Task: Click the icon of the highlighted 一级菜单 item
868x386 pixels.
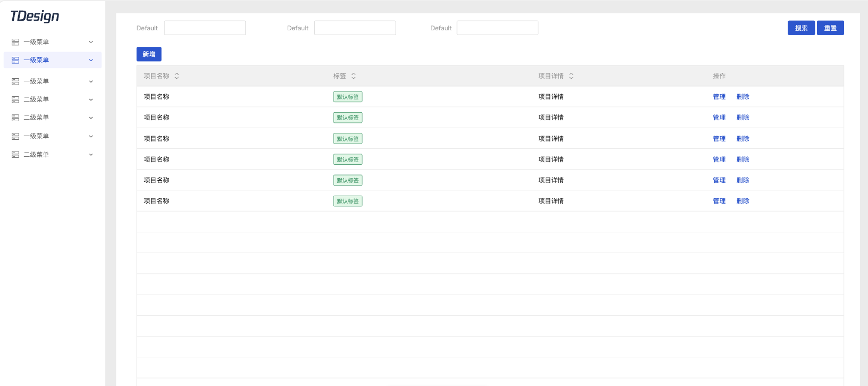Action: tap(15, 60)
